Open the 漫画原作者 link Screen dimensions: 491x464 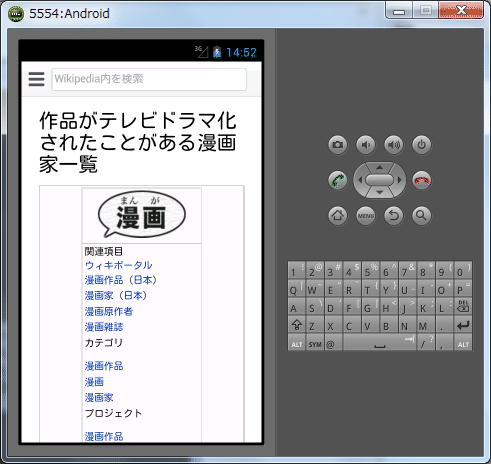109,311
